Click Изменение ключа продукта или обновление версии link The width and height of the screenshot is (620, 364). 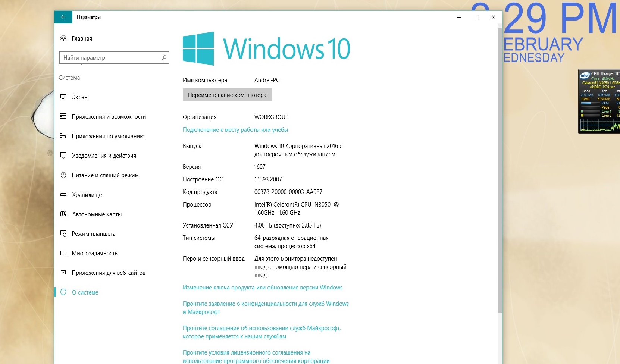[263, 288]
